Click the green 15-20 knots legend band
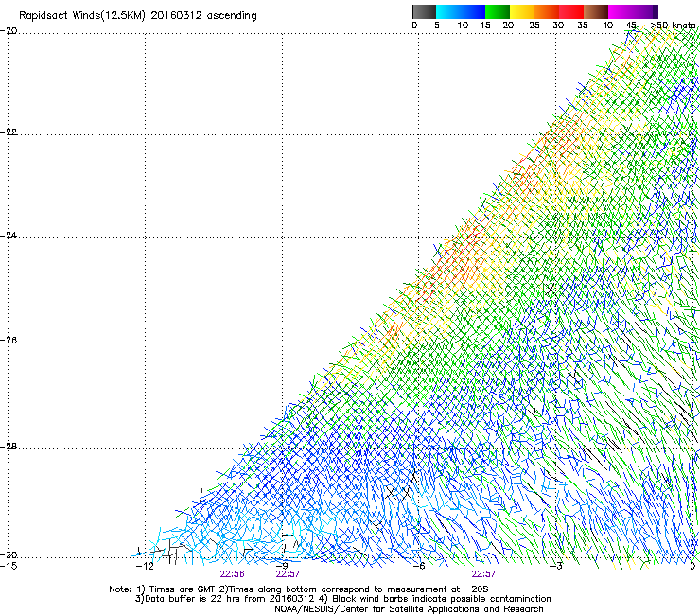 point(498,11)
